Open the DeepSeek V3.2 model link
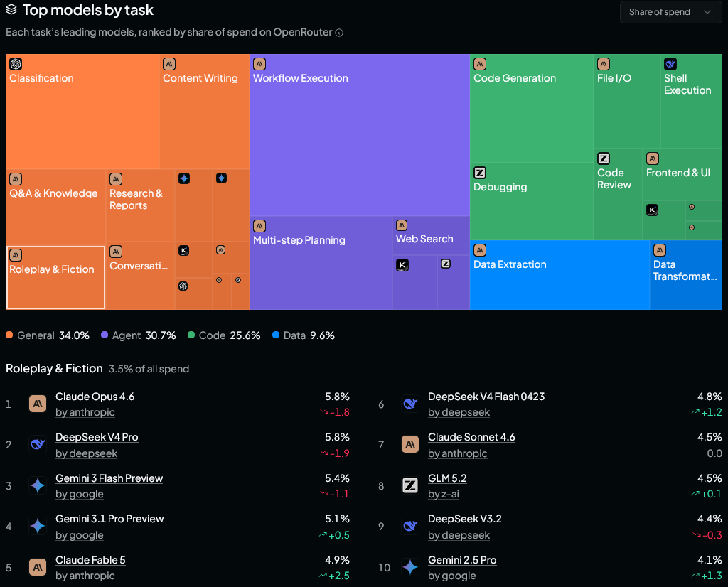This screenshot has height=587, width=728. coord(465,519)
